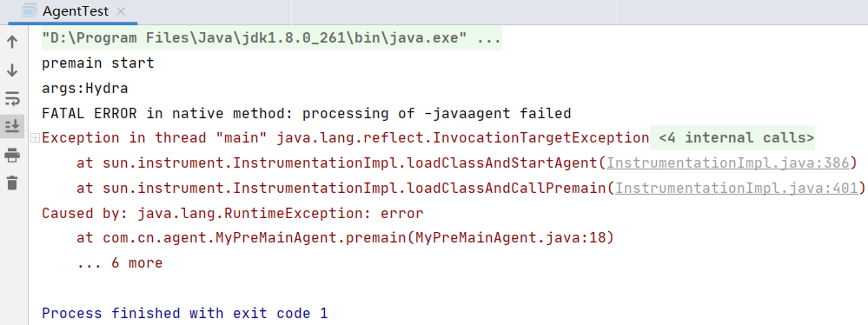Screen dimensions: 868x325
Task: Expand the <4 internal calls> fold
Action: tap(736, 138)
